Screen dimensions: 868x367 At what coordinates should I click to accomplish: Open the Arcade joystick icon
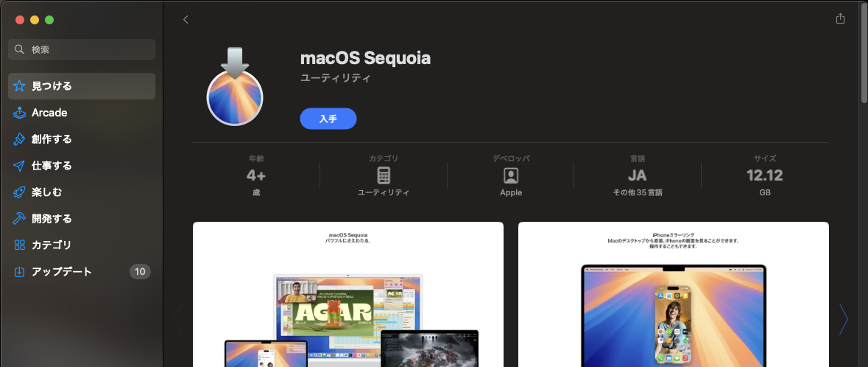click(x=19, y=113)
